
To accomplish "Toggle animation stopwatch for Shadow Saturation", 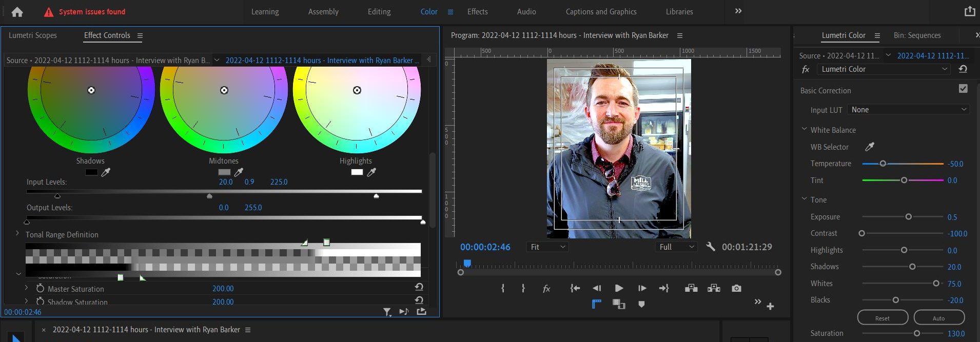I will tap(40, 301).
